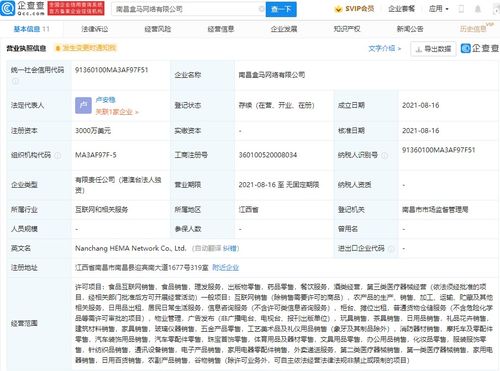Click the 发生变更时通知我 notification link
This screenshot has width=500, height=371.
tap(89, 48)
